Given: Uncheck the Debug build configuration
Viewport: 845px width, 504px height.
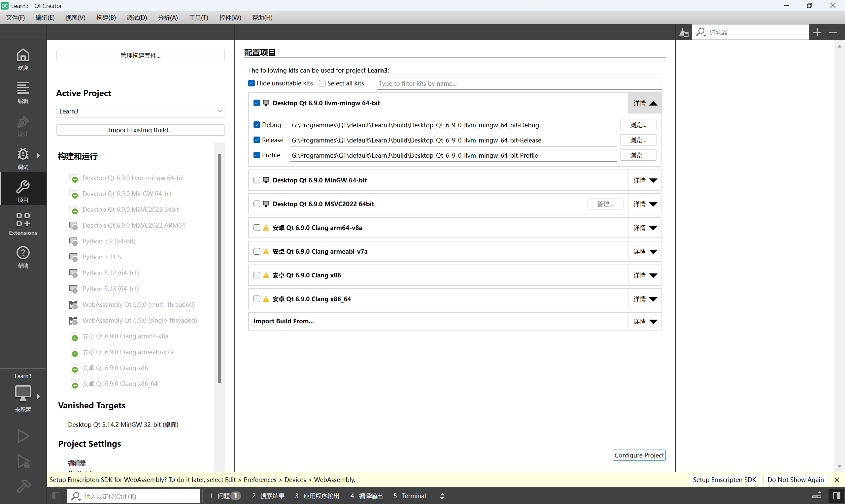Looking at the screenshot, I should pos(257,125).
